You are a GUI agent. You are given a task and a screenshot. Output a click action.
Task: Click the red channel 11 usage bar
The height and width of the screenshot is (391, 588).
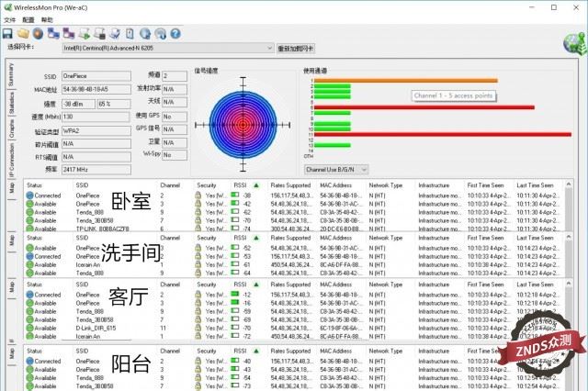pyautogui.click(x=443, y=134)
